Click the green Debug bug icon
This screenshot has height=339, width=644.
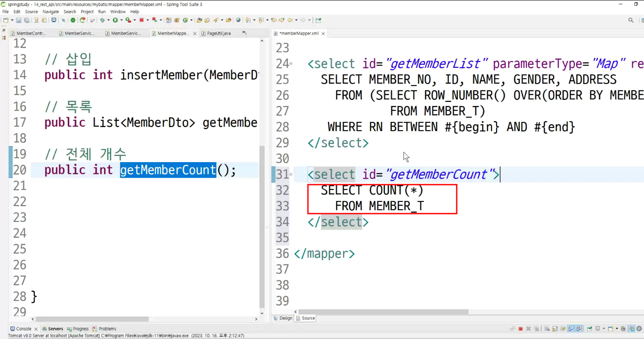pos(102,20)
